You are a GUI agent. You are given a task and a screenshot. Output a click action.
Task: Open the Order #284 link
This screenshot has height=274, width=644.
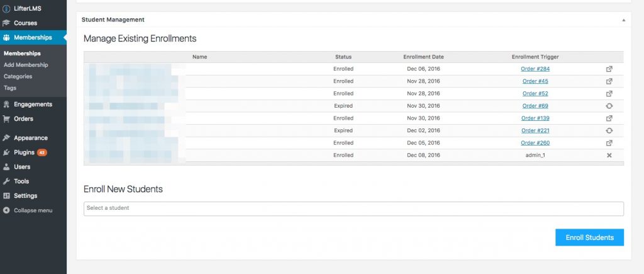pos(535,69)
